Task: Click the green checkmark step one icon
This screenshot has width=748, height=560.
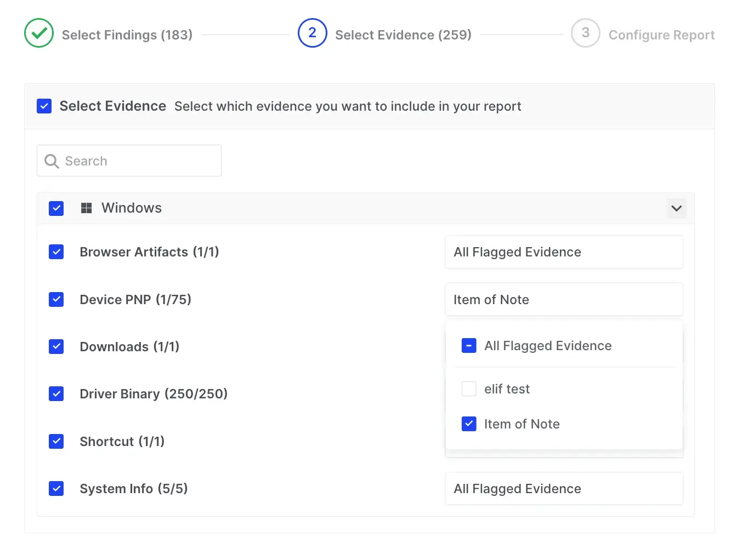Action: (39, 33)
